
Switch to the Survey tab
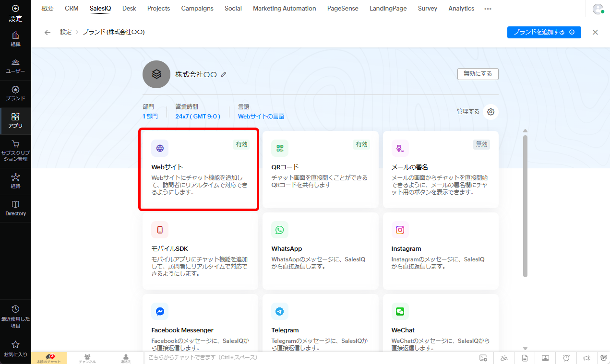coord(428,8)
